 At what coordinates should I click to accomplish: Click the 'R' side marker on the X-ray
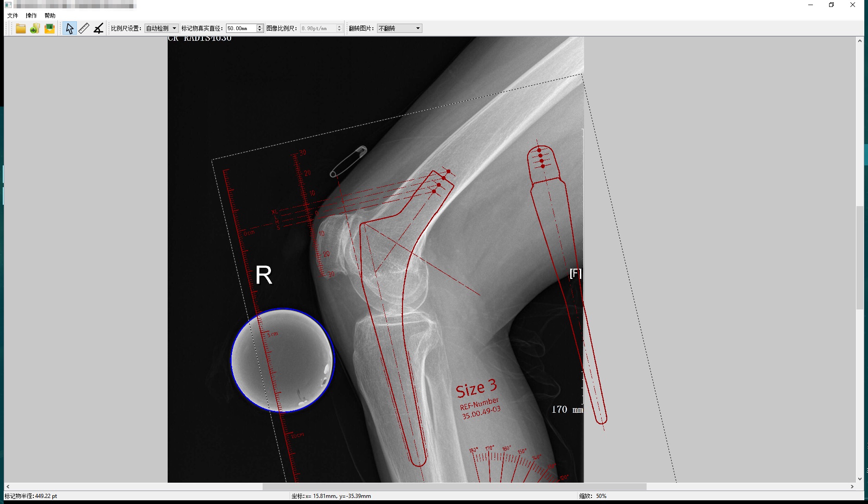pos(264,275)
